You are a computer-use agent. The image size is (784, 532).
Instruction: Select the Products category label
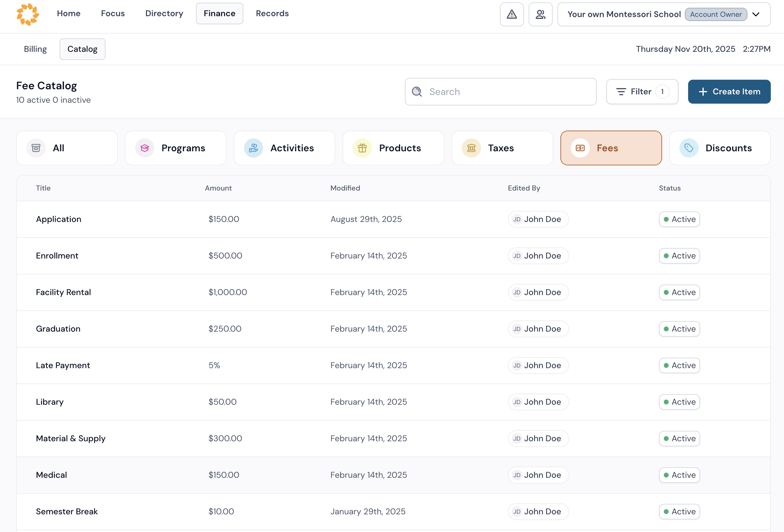[x=400, y=148]
